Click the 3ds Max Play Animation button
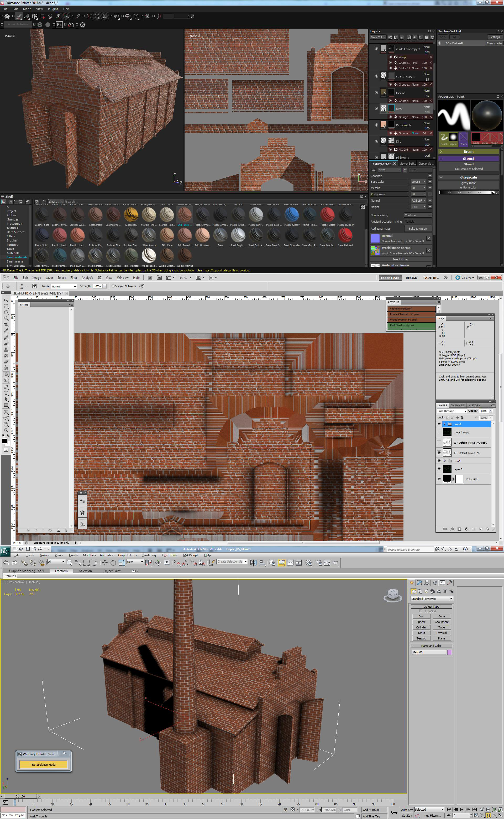Image resolution: width=504 pixels, height=819 pixels. coord(461,809)
